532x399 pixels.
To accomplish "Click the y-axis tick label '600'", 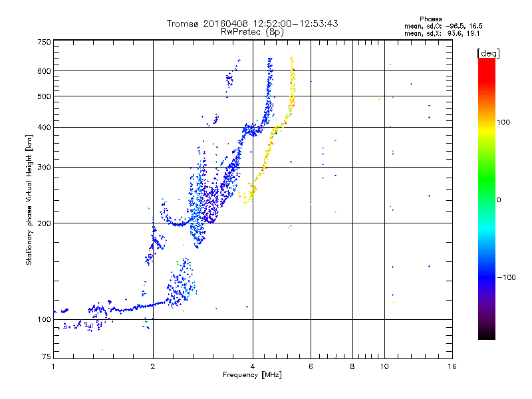I will [44, 71].
